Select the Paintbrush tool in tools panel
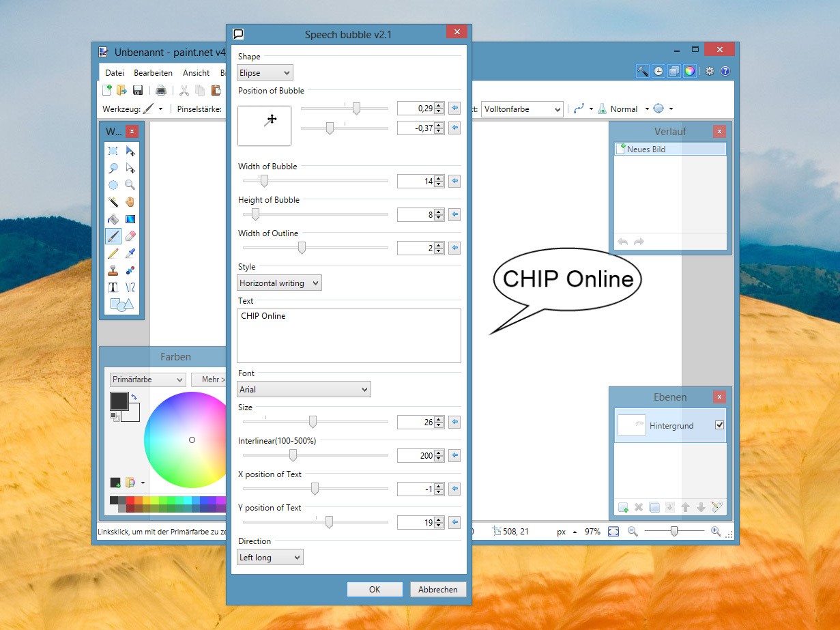The width and height of the screenshot is (840, 630). click(113, 236)
